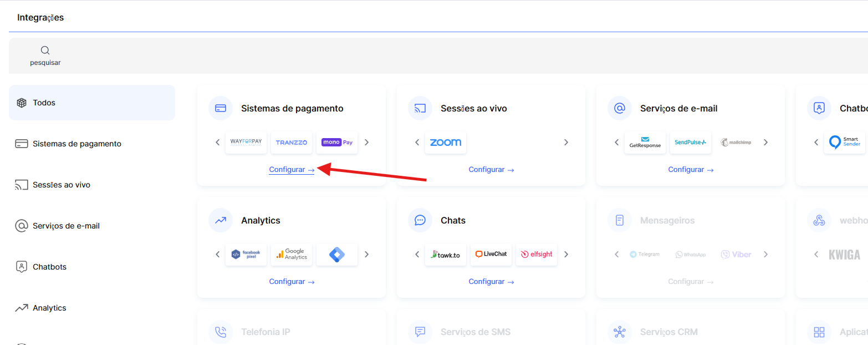Go to next logo in Mensageiros carousel

pos(765,255)
